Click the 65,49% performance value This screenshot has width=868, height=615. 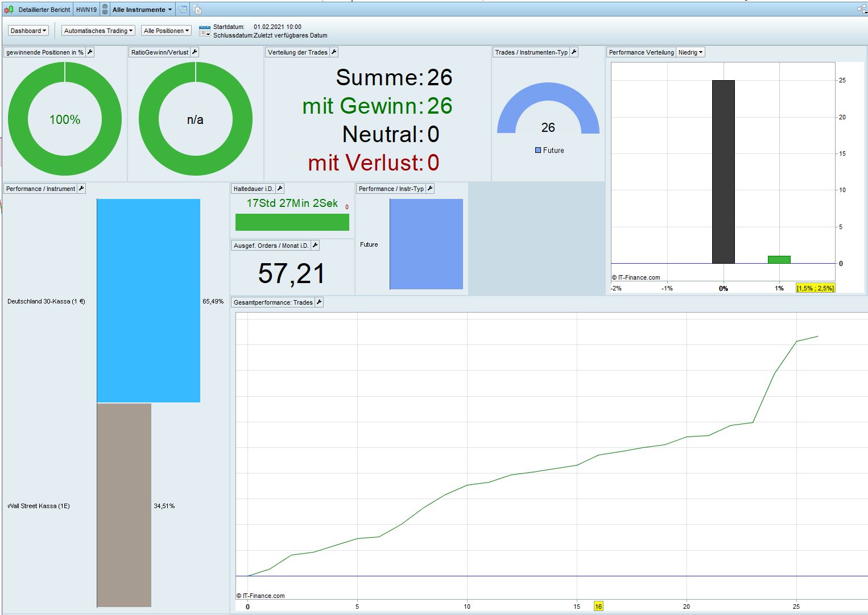point(213,301)
